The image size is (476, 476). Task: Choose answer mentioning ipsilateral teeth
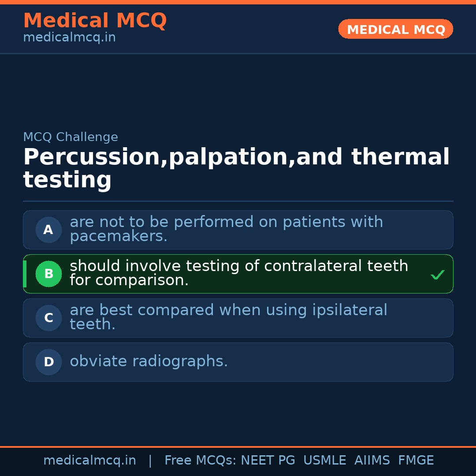[x=228, y=317]
